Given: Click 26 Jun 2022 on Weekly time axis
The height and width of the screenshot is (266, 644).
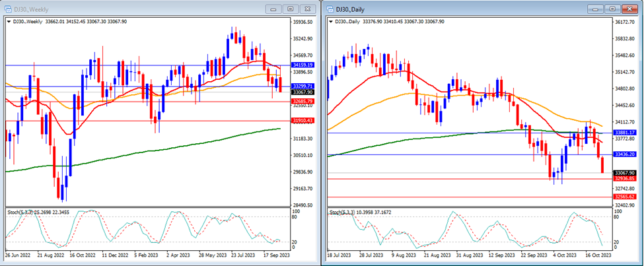Looking at the screenshot, I should tap(17, 255).
